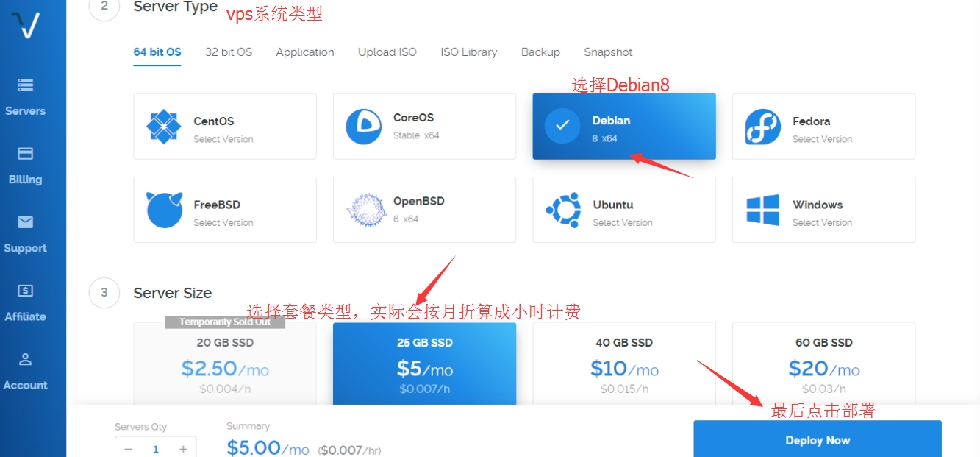Increase servers quantity with plus button
The height and width of the screenshot is (457, 980).
pos(183,449)
